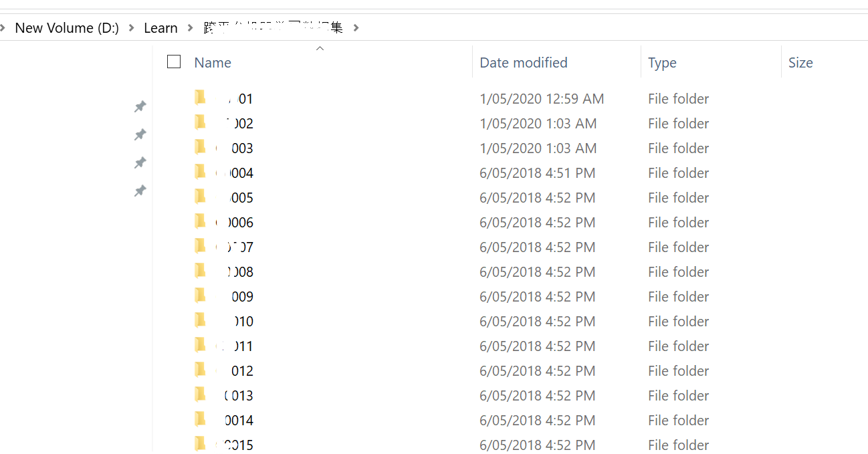Viewport: 868px width, 454px height.
Task: Click the folder icon next to 009
Action: pyautogui.click(x=201, y=296)
